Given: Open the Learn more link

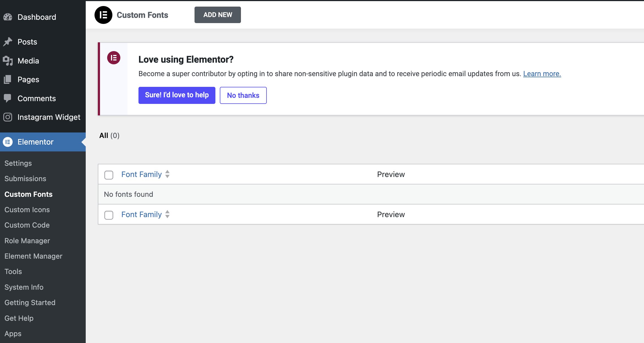Looking at the screenshot, I should (542, 73).
